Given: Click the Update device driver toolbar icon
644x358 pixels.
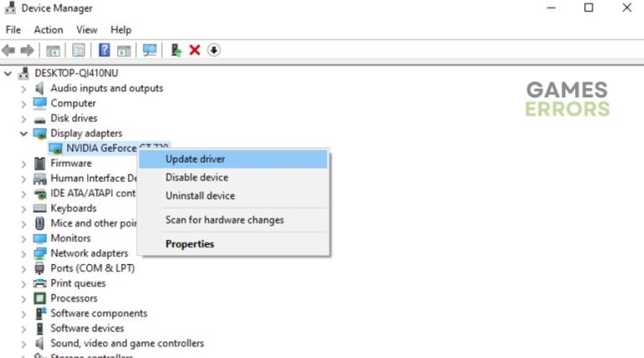Looking at the screenshot, I should 176,50.
